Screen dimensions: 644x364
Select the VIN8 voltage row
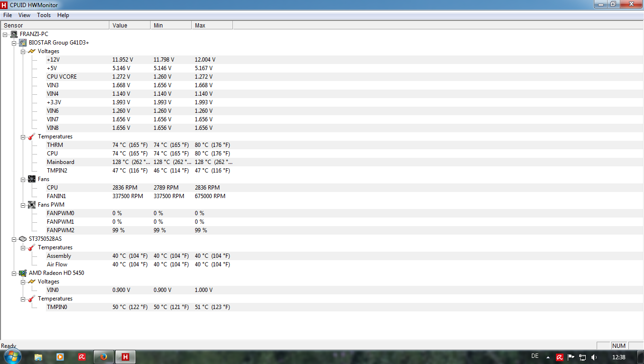322,128
